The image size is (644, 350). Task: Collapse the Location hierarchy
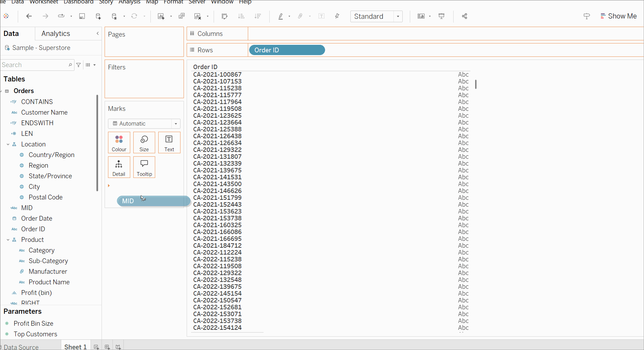[8, 144]
